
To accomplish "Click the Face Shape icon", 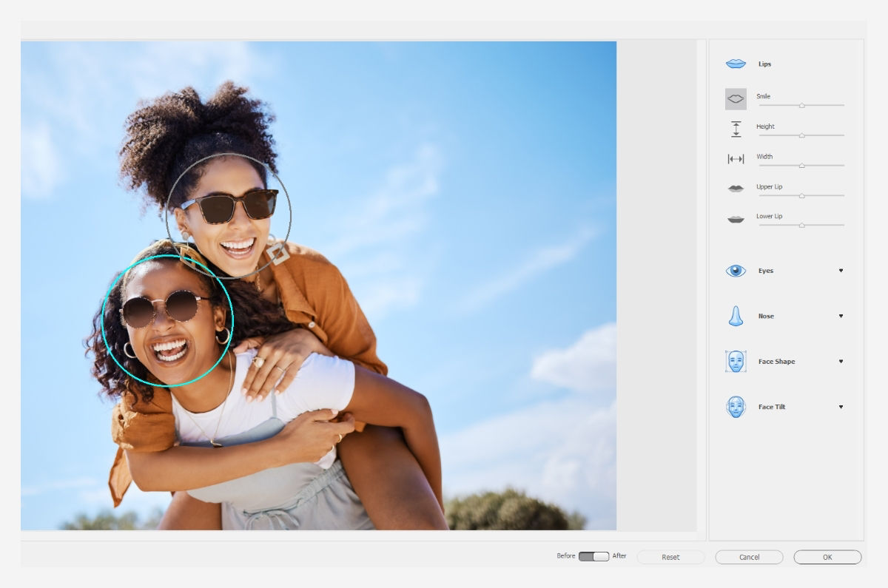I will tap(736, 361).
